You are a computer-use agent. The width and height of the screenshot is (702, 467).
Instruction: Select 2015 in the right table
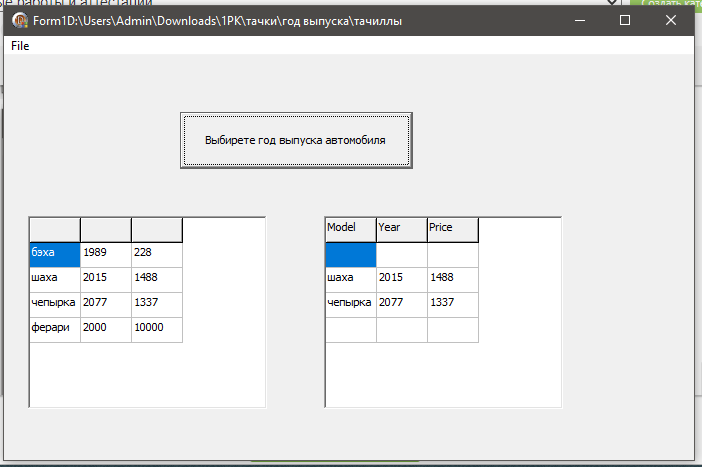click(x=401, y=279)
